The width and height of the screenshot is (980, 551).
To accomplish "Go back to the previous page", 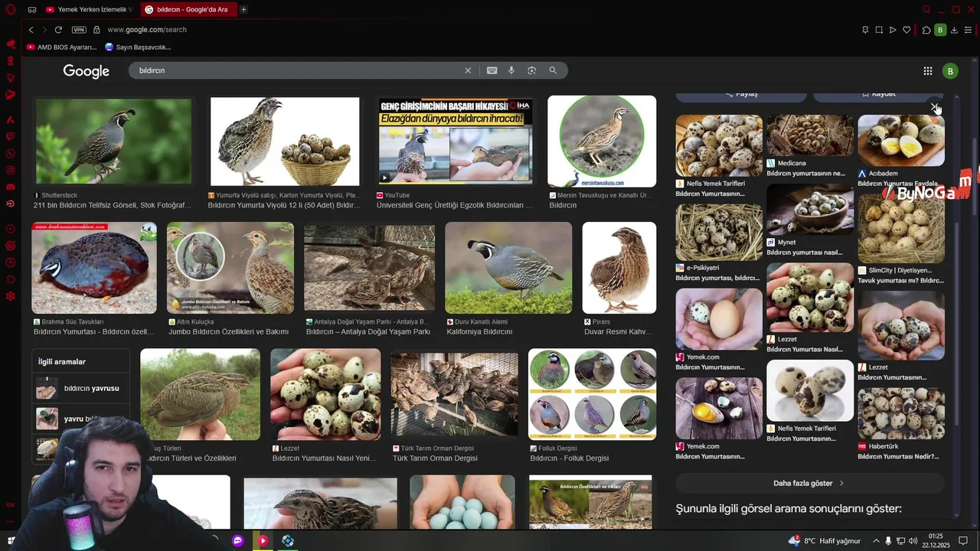I will (31, 30).
